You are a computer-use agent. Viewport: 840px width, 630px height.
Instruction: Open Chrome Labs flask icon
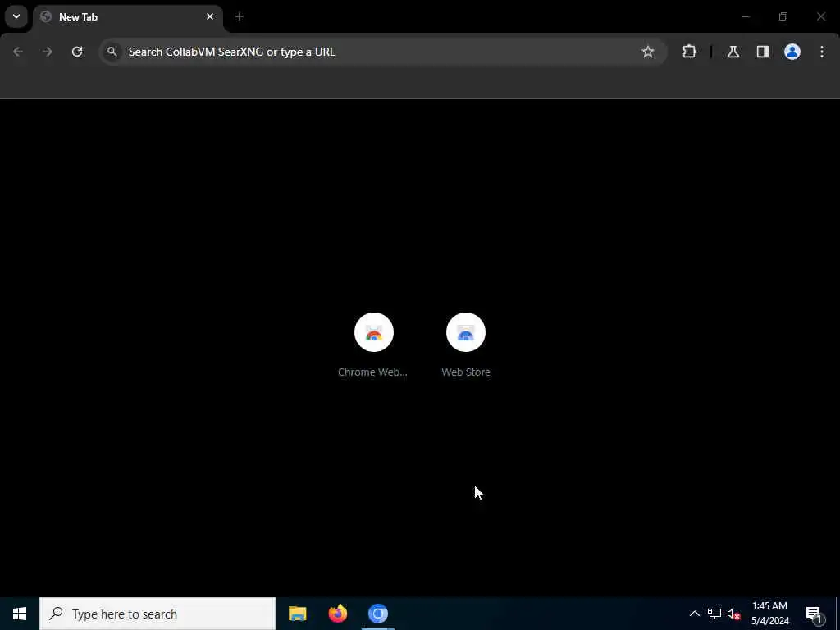point(733,52)
